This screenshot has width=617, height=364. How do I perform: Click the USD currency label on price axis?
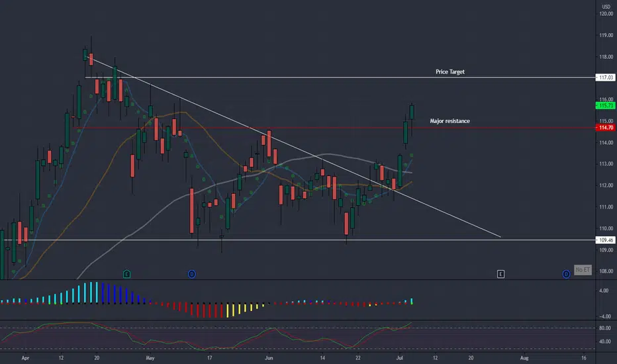tap(606, 7)
